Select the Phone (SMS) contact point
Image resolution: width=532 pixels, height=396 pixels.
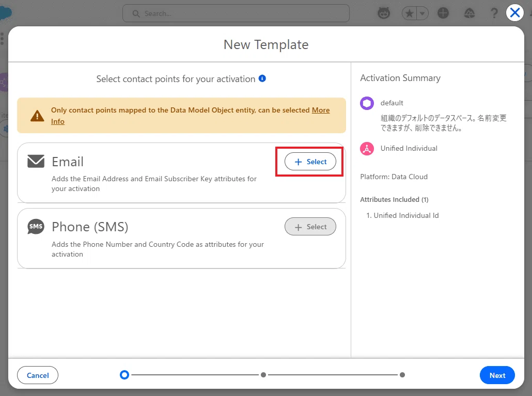click(310, 227)
